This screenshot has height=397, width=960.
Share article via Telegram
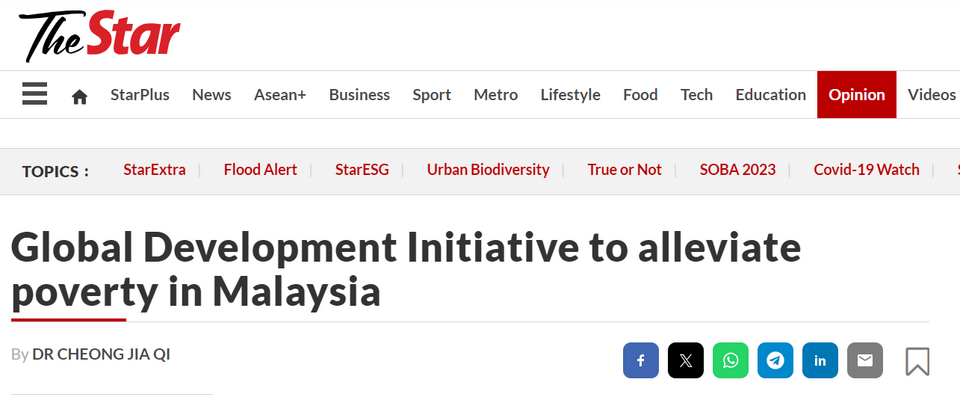click(775, 360)
